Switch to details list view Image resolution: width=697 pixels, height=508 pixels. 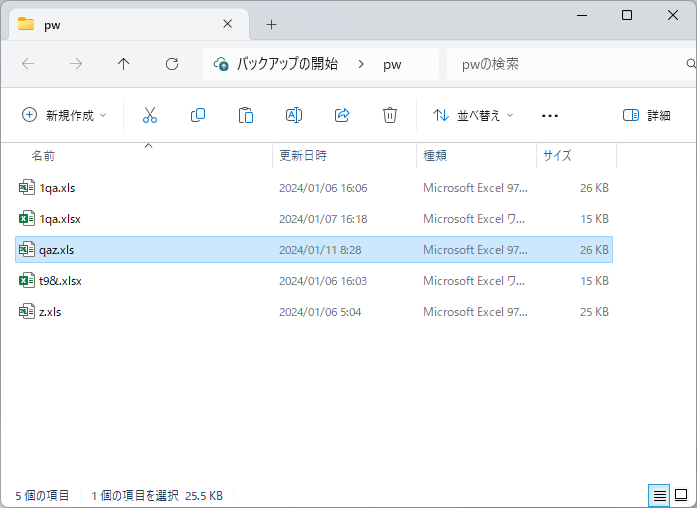659,495
